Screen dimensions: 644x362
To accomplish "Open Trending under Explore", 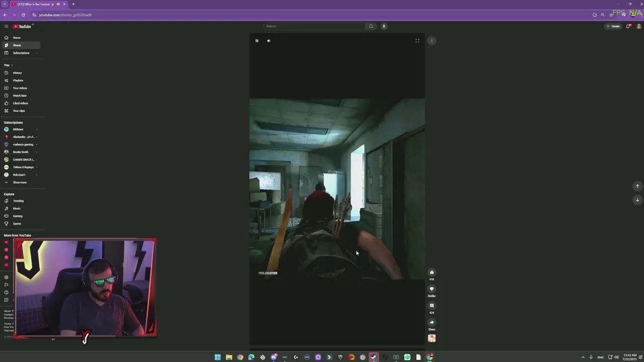I will 20,201.
